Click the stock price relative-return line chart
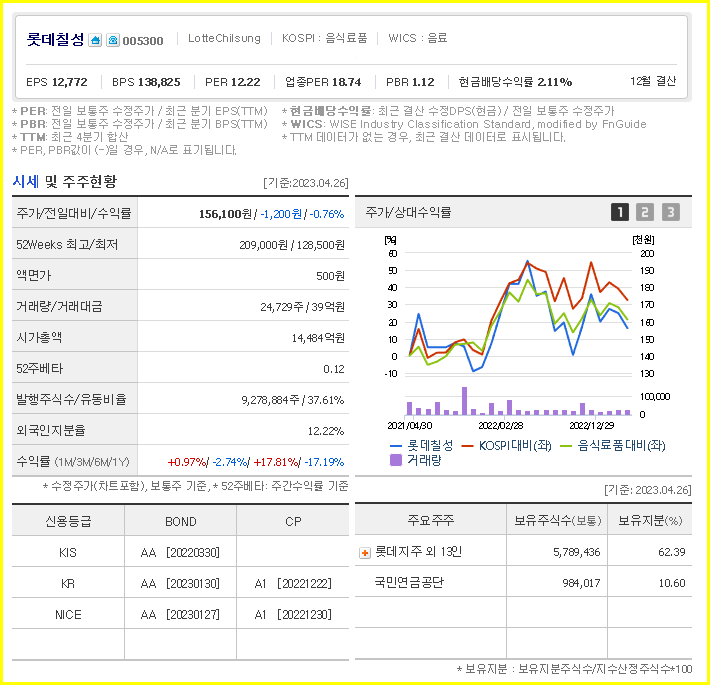Viewport: 710px width, 685px height. pos(518,313)
